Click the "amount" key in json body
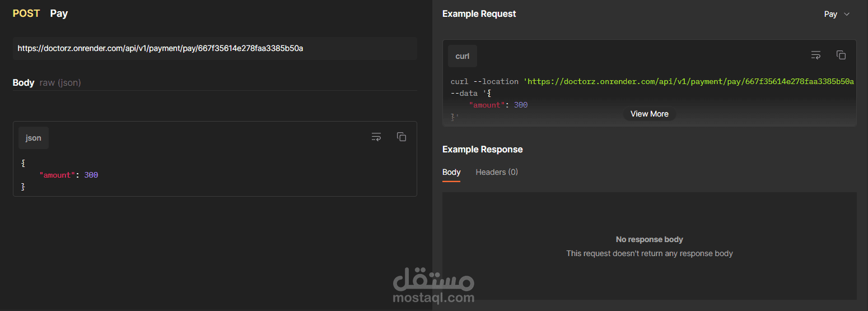Viewport: 868px width, 311px height. coord(56,175)
